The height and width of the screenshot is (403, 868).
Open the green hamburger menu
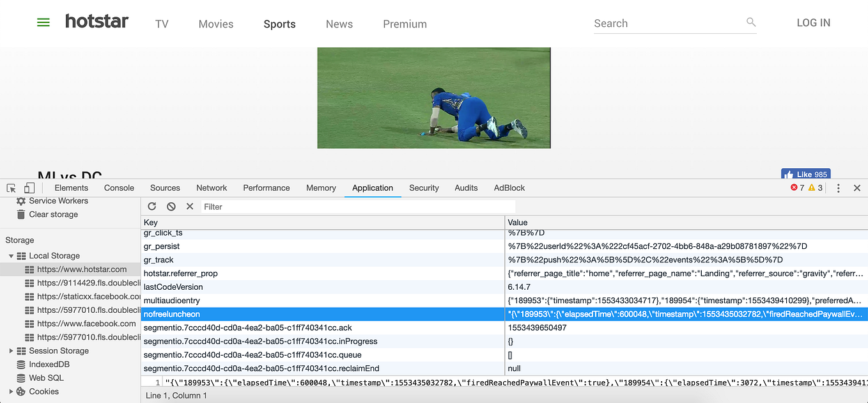(43, 22)
